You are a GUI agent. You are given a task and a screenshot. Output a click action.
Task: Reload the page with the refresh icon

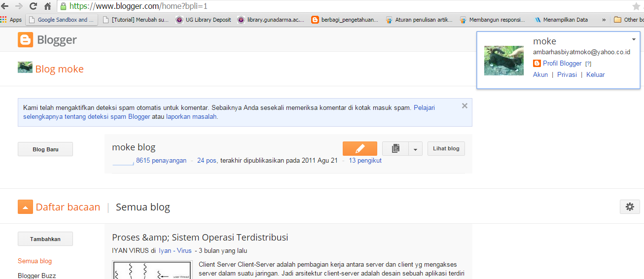coord(33,6)
